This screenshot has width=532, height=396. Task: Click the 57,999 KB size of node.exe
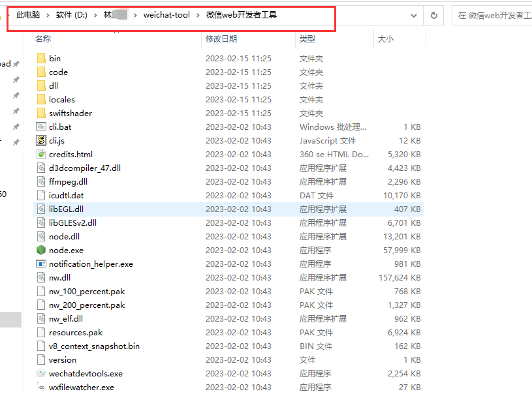point(402,251)
